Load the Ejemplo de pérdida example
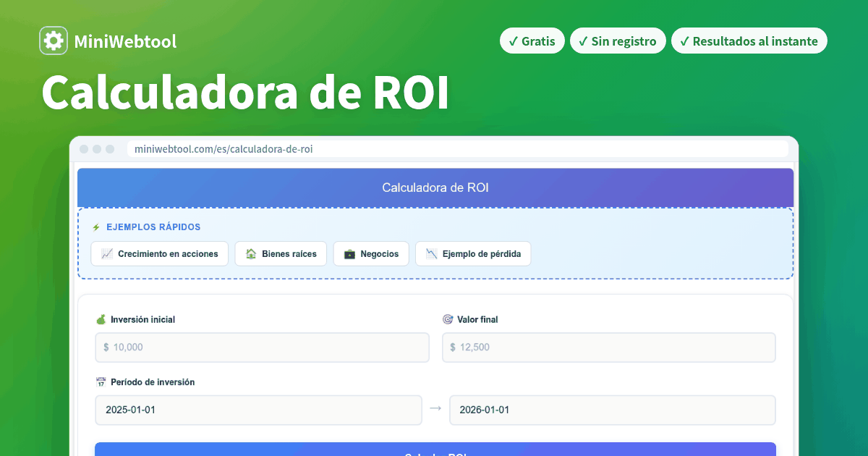The height and width of the screenshot is (456, 868). pos(473,254)
